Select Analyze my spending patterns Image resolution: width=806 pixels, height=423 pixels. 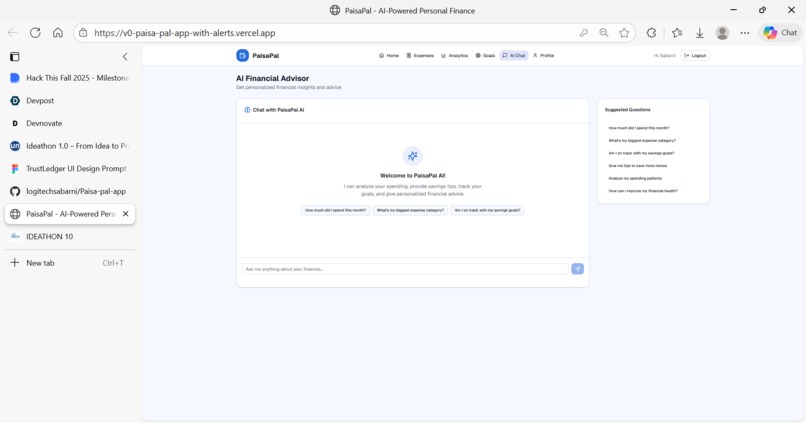pos(635,178)
